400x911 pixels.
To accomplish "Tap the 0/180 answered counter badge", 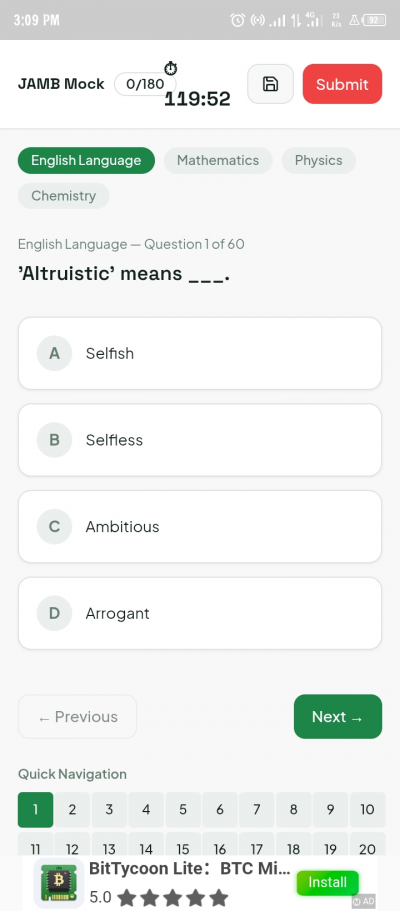I will coord(145,84).
